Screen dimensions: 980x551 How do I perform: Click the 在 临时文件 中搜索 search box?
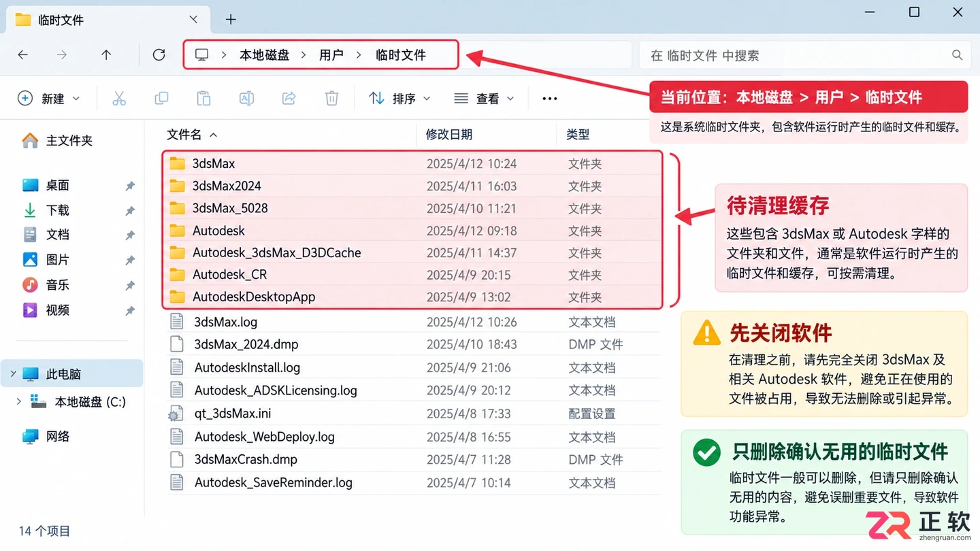[x=805, y=55]
